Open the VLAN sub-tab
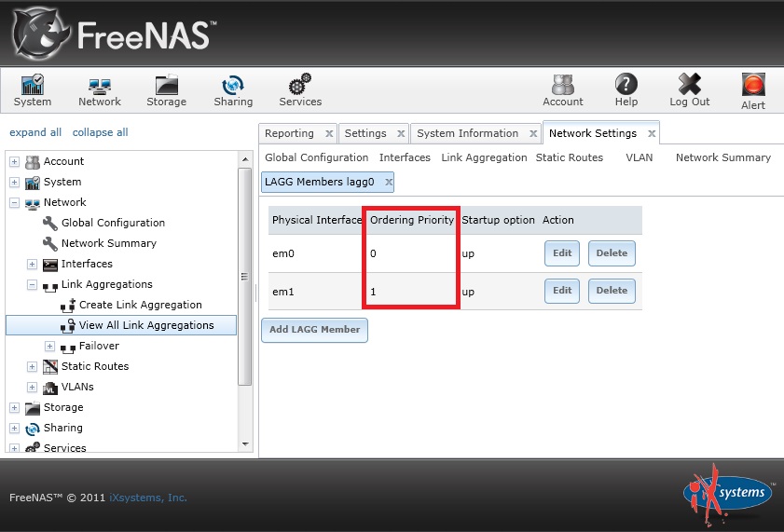The height and width of the screenshot is (532, 784). click(639, 157)
